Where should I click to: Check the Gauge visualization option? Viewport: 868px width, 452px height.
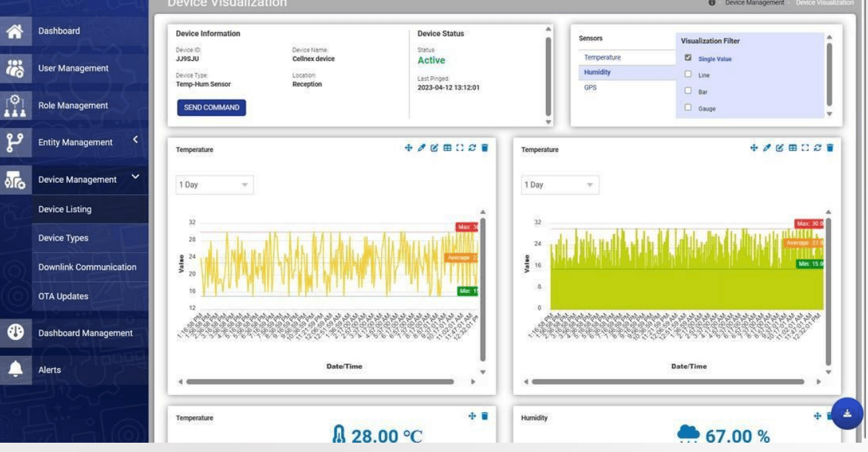688,108
